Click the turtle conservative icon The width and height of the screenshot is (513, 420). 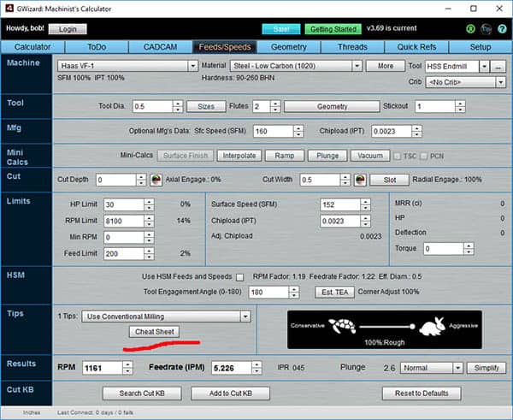[342, 326]
